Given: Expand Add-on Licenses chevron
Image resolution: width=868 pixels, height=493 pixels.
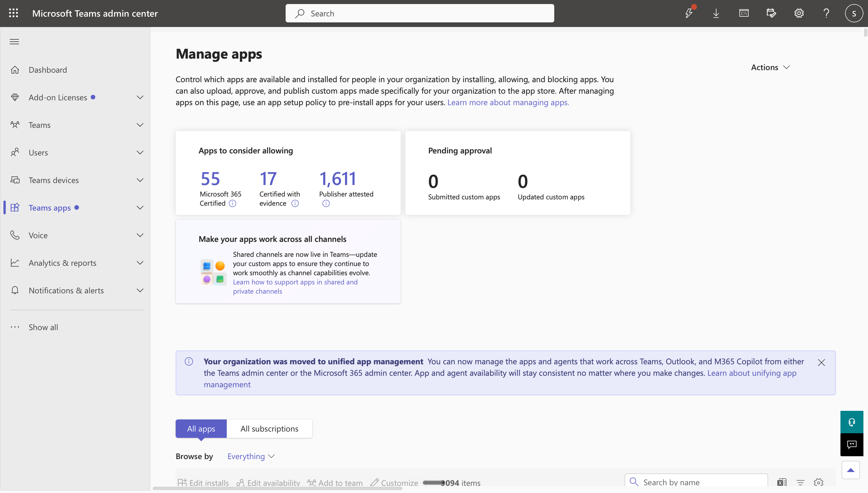Looking at the screenshot, I should pyautogui.click(x=140, y=97).
